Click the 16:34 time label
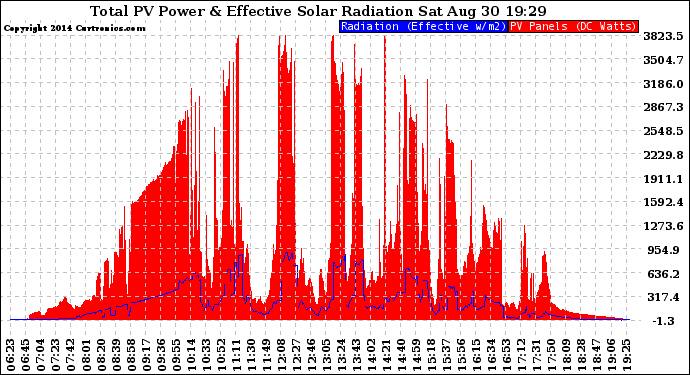This screenshot has width=690, height=375. [x=491, y=354]
